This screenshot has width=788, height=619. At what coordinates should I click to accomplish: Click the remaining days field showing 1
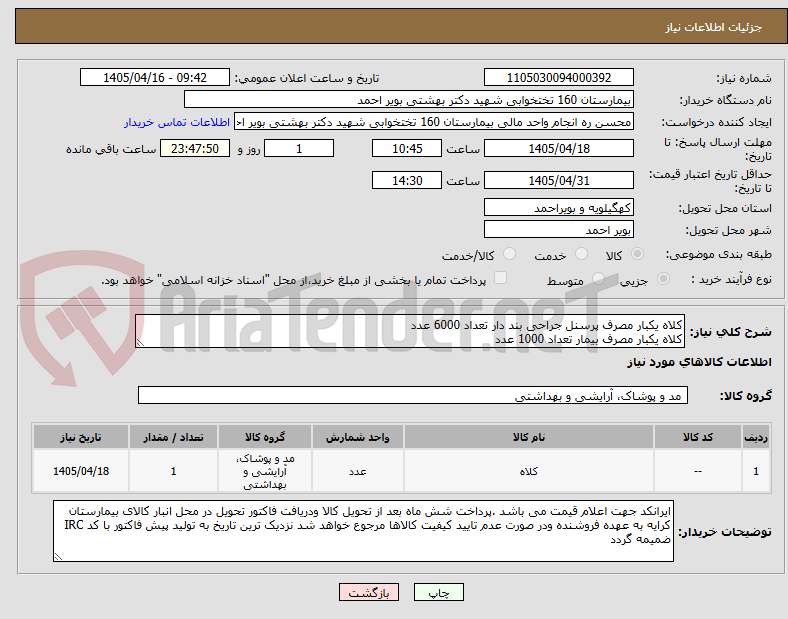pyautogui.click(x=299, y=149)
